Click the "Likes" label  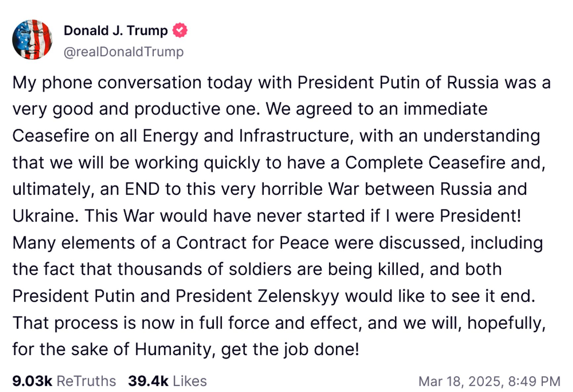tap(190, 381)
